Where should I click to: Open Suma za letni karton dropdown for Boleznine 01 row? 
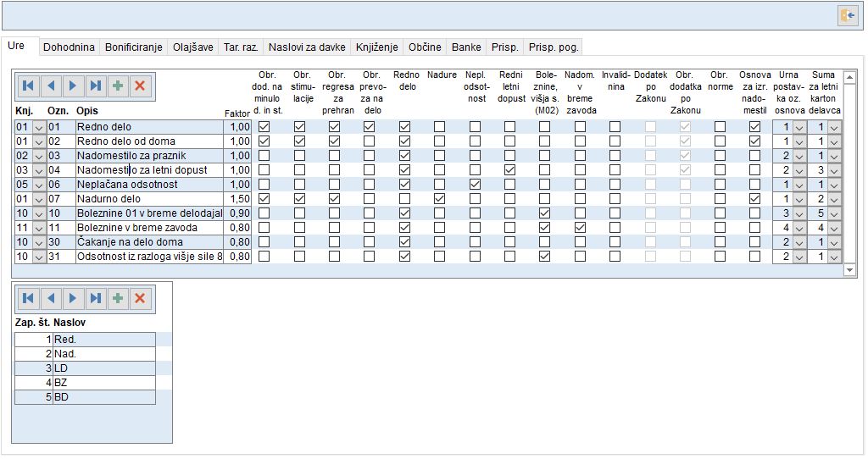pyautogui.click(x=834, y=213)
